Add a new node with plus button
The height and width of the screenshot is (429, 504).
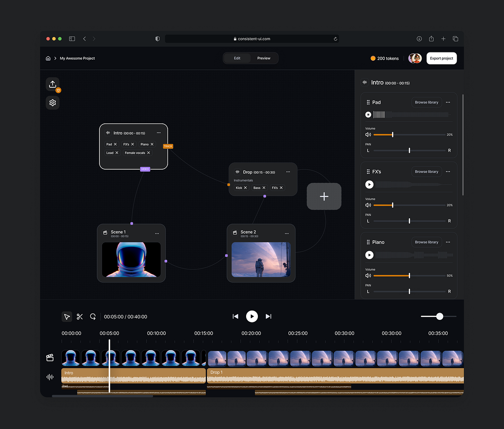324,196
